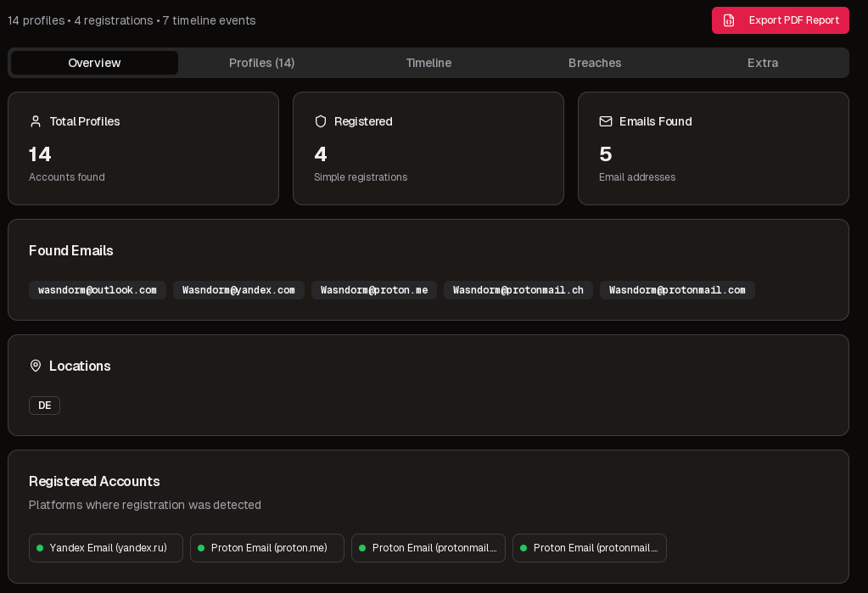Click the Simple registrations count of 4
The image size is (868, 593).
coord(321,154)
